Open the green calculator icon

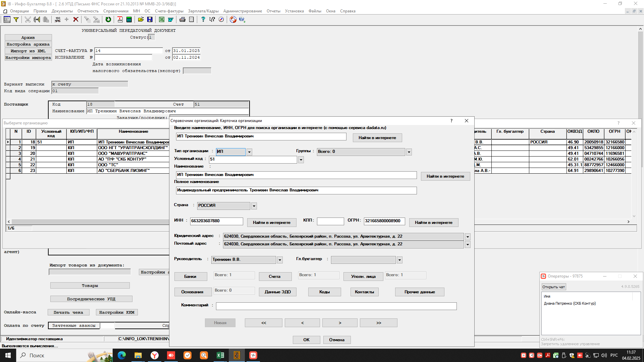pyautogui.click(x=129, y=19)
